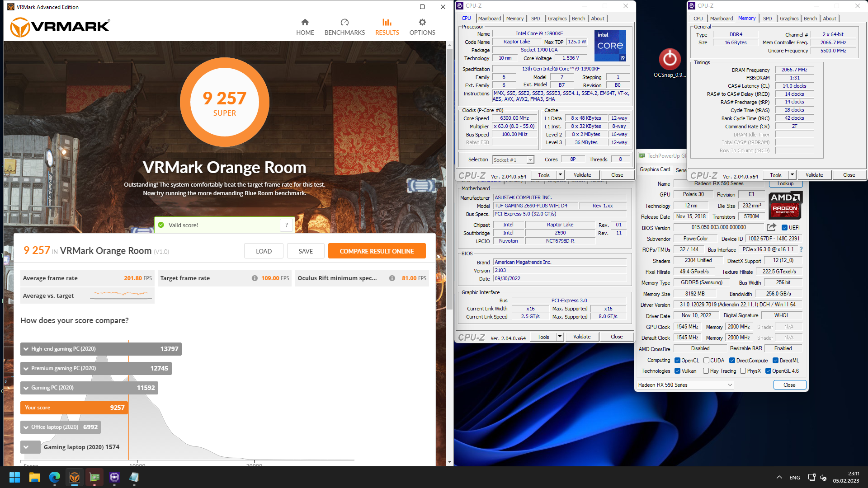Select the RESULTS bar chart icon
This screenshot has width=868, height=488.
point(387,22)
